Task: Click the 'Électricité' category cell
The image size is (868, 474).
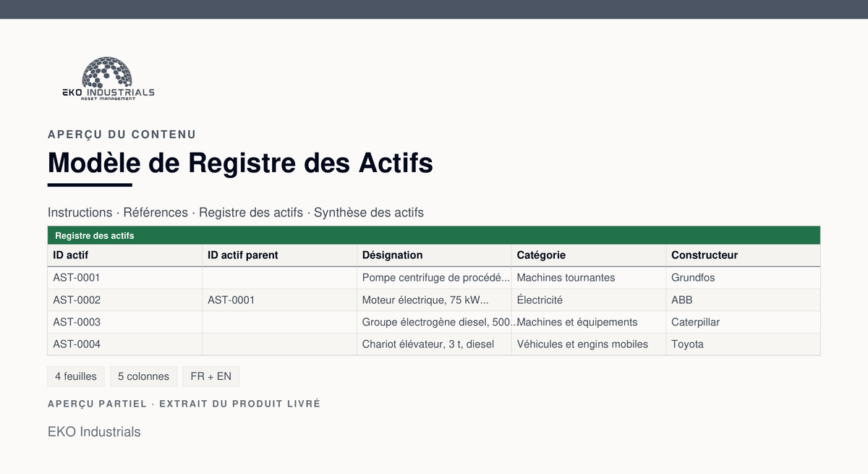Action: tap(589, 300)
